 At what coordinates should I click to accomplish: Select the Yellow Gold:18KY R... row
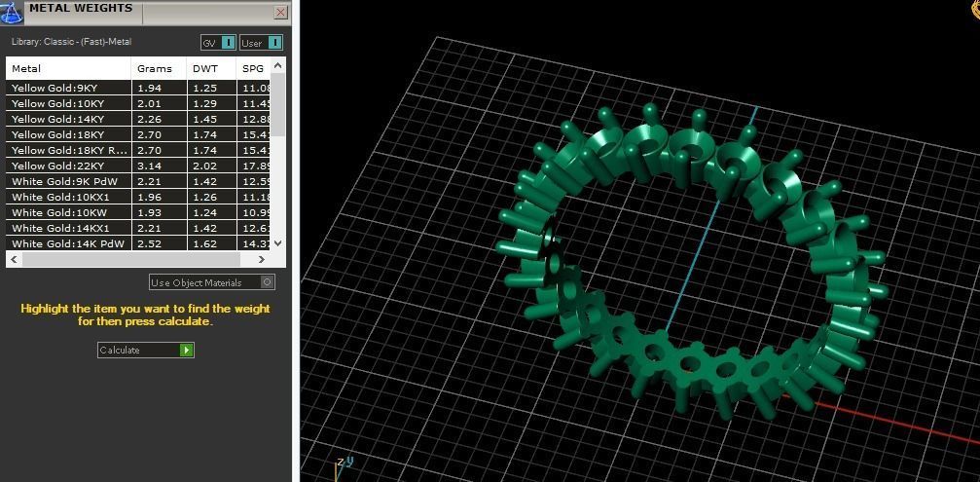(x=139, y=151)
